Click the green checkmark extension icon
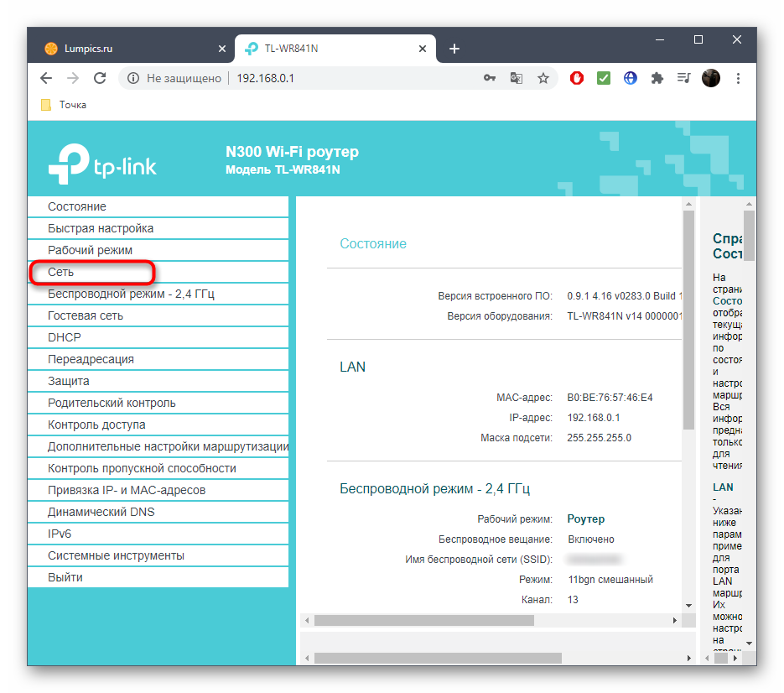784x693 pixels. pyautogui.click(x=604, y=78)
